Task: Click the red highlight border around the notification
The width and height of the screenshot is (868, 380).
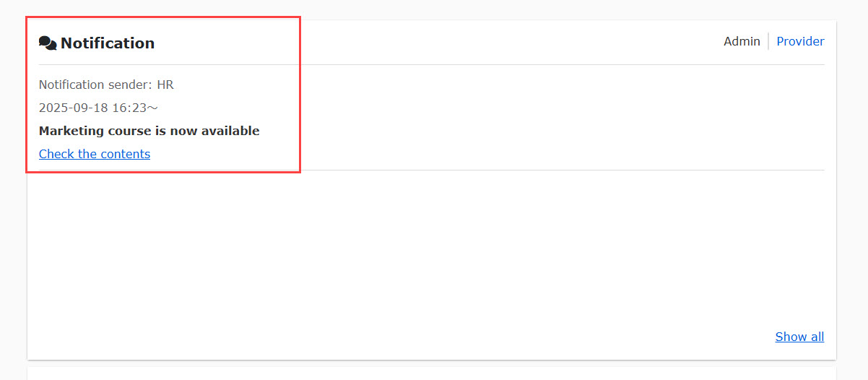Action: tap(300, 94)
